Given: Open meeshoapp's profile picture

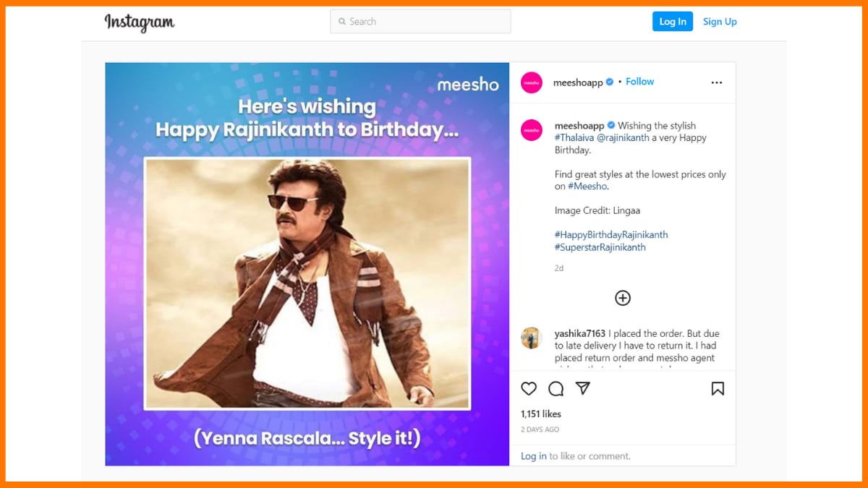Looking at the screenshot, I should click(x=532, y=82).
